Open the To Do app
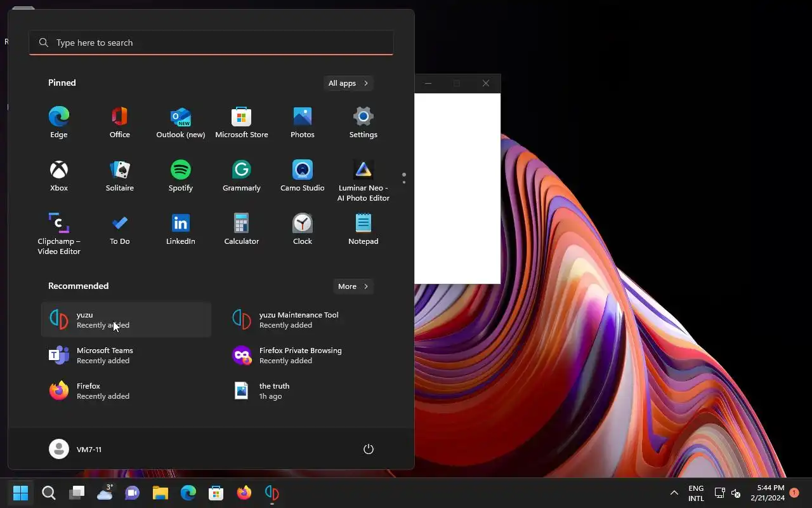Viewport: 812px width, 508px height. [120, 229]
